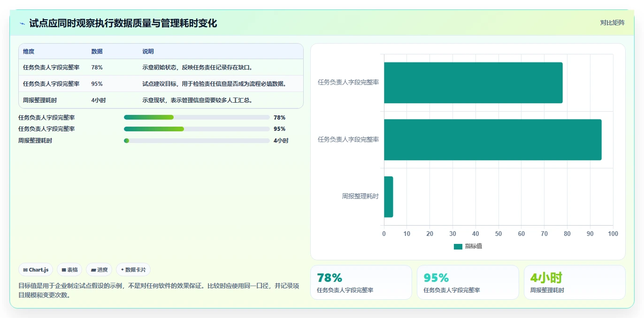Open the 95% data card

[x=468, y=282]
